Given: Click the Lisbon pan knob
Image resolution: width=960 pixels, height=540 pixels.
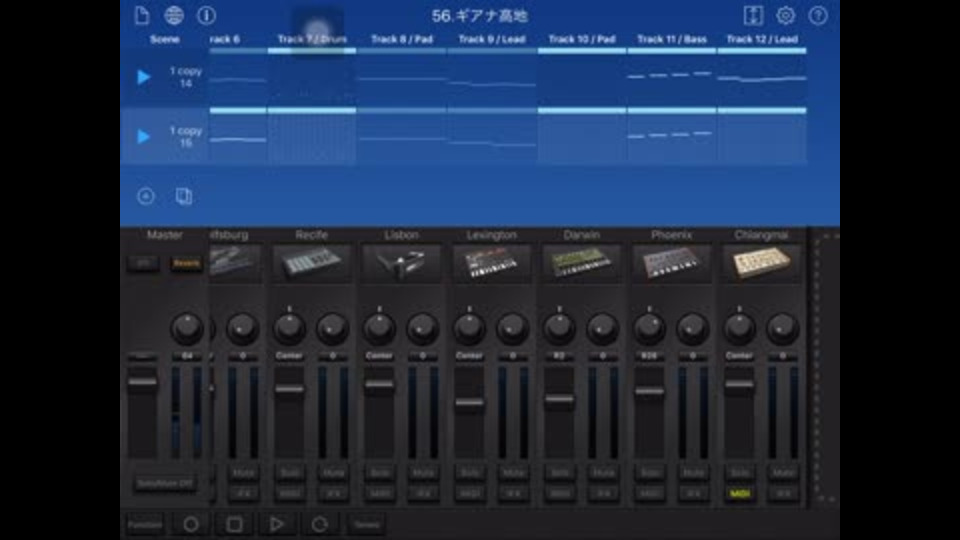Looking at the screenshot, I should coord(379,329).
